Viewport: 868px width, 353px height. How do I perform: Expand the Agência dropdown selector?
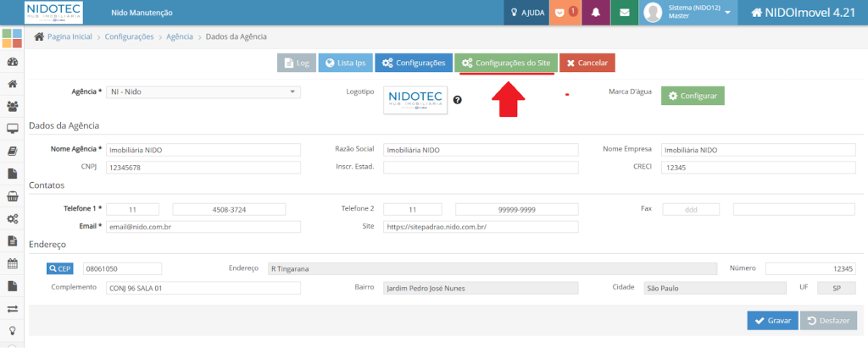tap(203, 91)
